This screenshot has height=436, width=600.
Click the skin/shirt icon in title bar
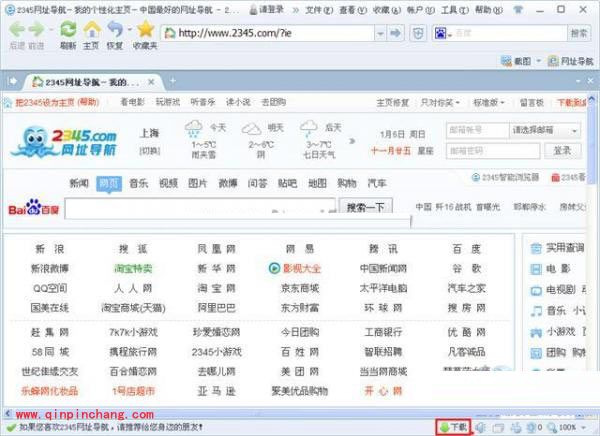coord(519,10)
